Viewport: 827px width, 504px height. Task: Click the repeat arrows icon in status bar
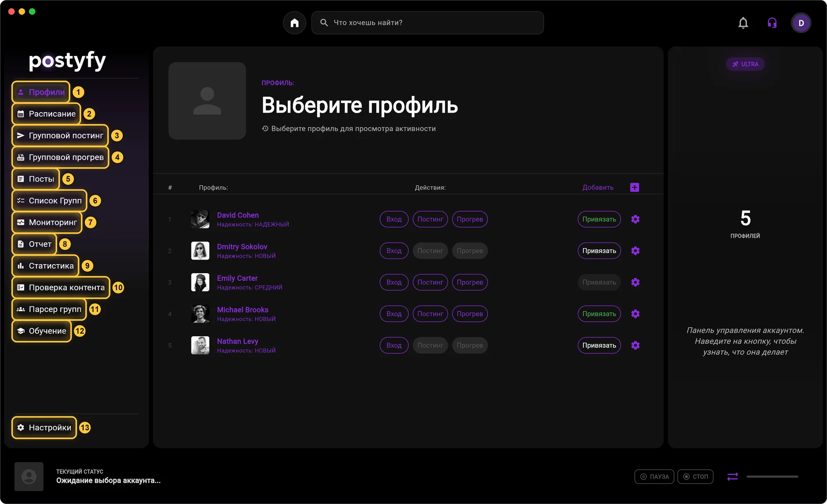(x=732, y=477)
